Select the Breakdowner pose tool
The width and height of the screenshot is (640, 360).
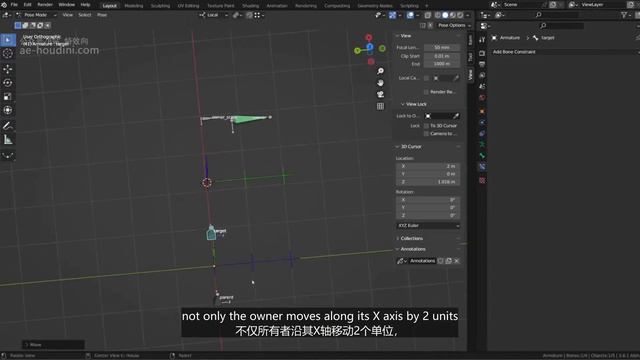(x=8, y=155)
